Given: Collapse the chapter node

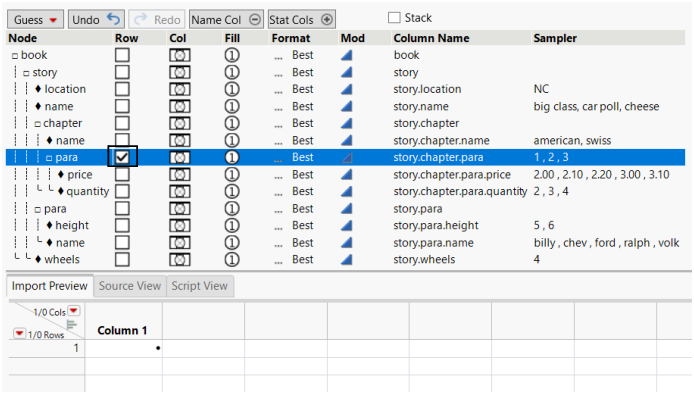Looking at the screenshot, I should click(x=38, y=124).
